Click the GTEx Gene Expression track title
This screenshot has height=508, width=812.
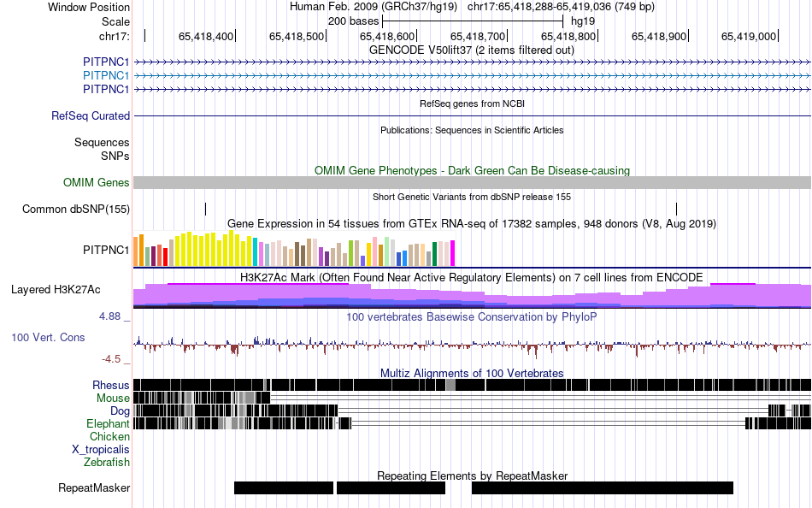pos(472,223)
